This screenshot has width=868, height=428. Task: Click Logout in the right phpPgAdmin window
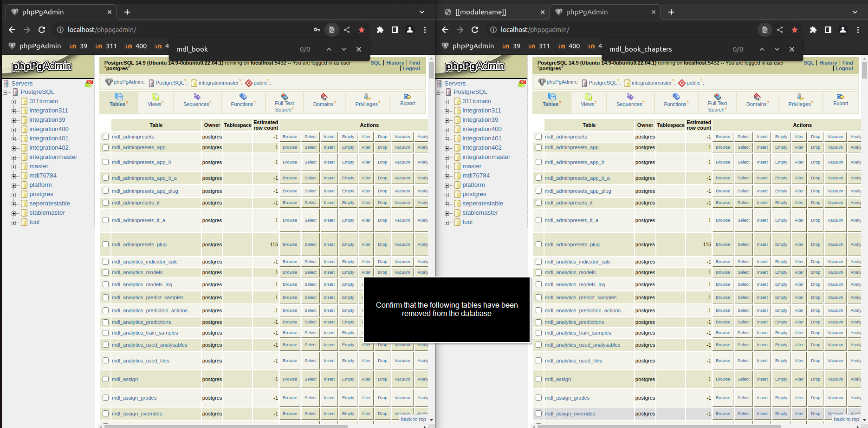pos(844,68)
